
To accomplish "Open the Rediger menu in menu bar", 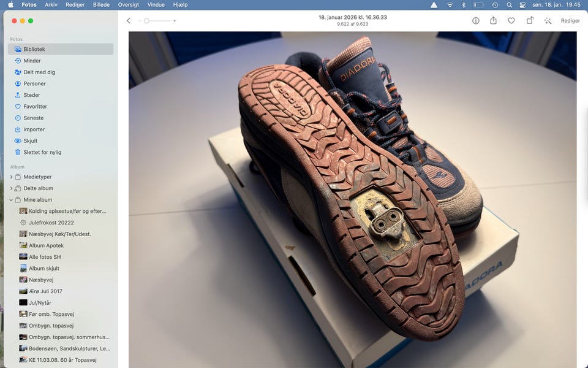I will coord(75,5).
